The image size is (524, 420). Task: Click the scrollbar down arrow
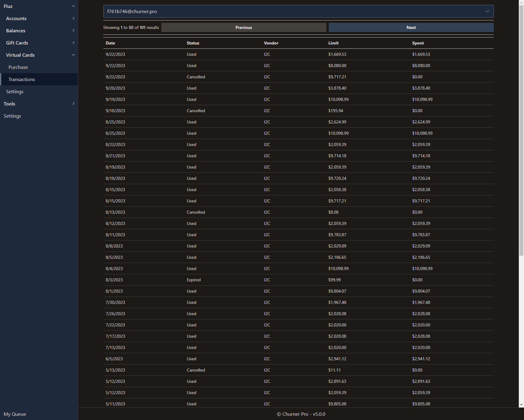tap(521, 405)
